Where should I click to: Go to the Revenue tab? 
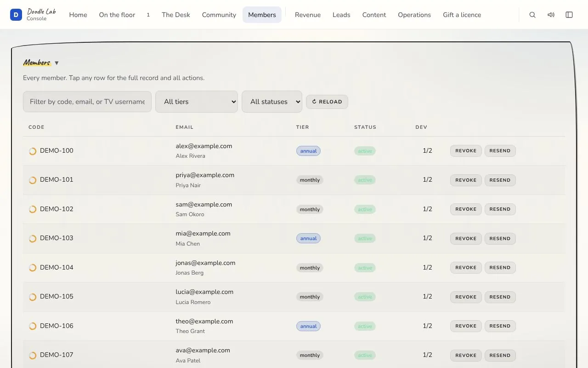pyautogui.click(x=308, y=15)
